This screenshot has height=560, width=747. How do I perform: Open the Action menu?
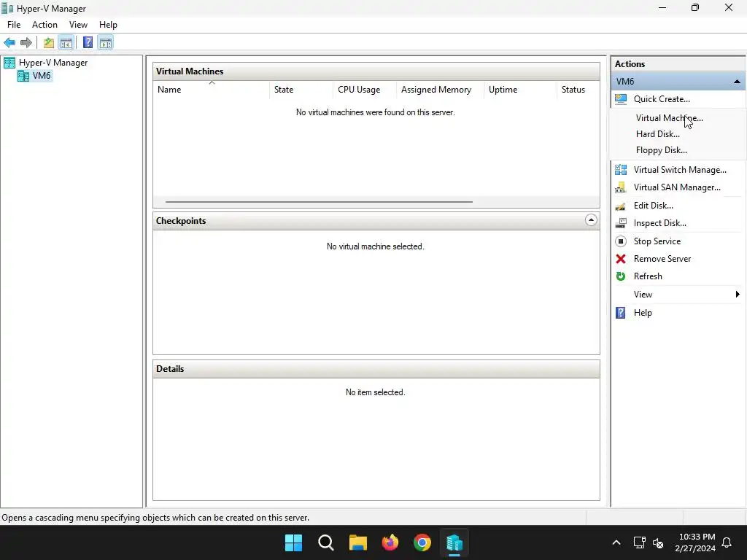point(44,25)
